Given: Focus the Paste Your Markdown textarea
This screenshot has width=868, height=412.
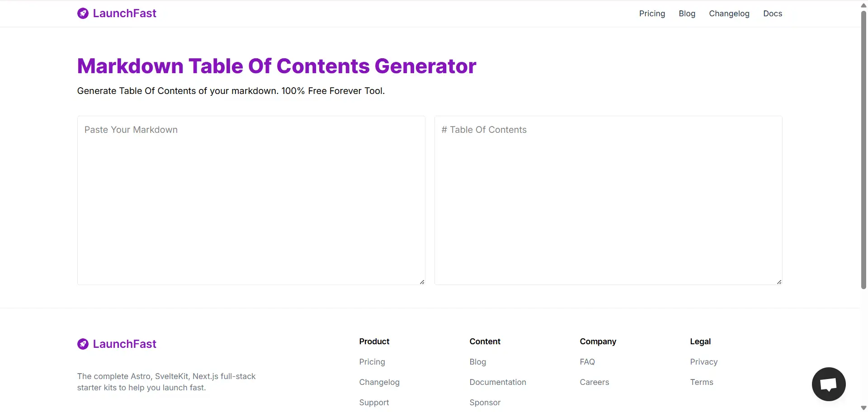Looking at the screenshot, I should point(251,200).
